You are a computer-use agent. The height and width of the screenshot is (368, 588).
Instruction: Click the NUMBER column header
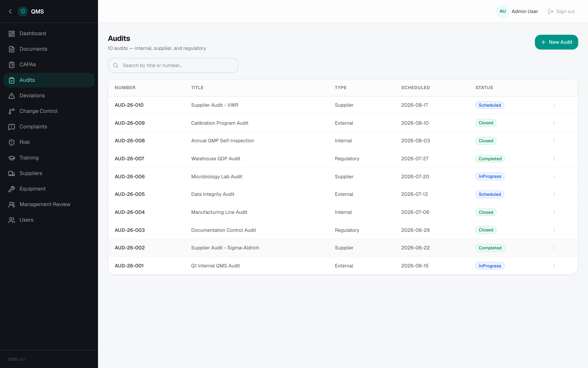tap(125, 88)
